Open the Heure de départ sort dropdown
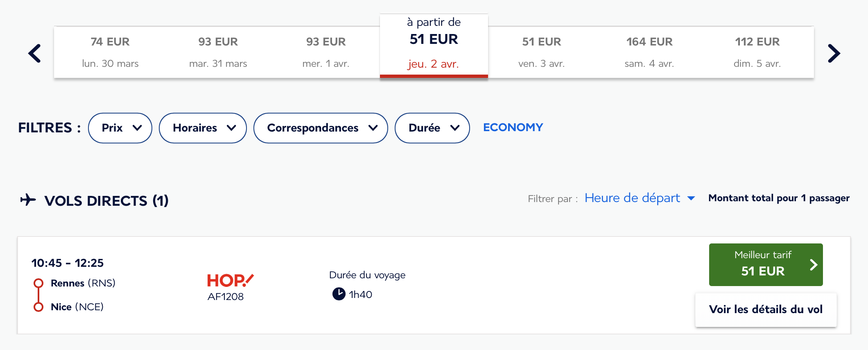Viewport: 868px width, 350px height. 640,198
